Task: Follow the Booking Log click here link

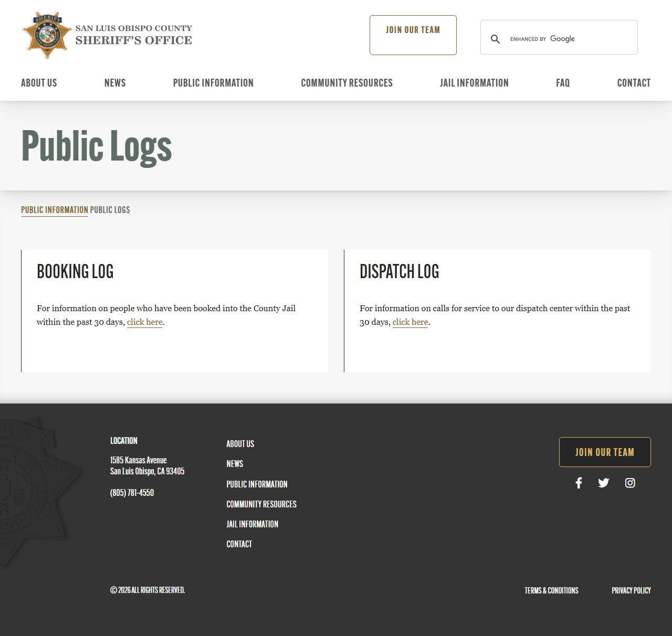Action: [x=145, y=322]
